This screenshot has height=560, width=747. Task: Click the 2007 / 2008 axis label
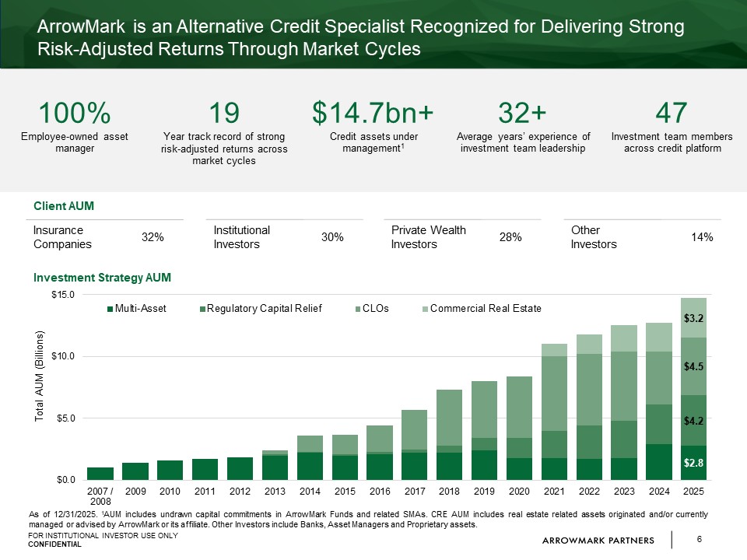point(100,496)
